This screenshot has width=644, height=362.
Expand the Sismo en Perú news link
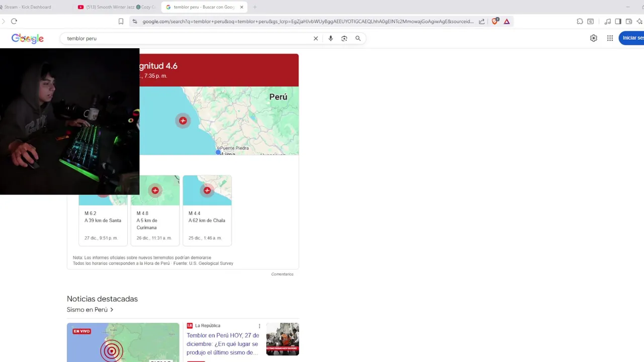point(90,310)
